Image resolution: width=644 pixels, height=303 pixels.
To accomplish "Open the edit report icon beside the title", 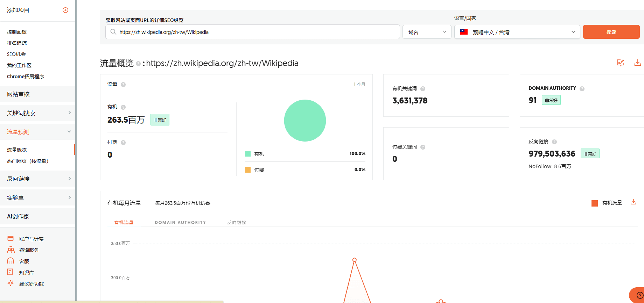I will pos(621,63).
